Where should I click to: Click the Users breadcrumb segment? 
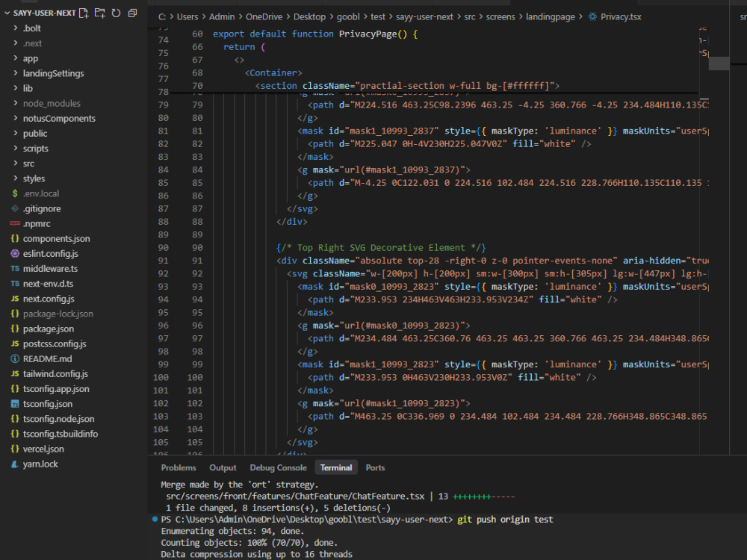(x=187, y=16)
